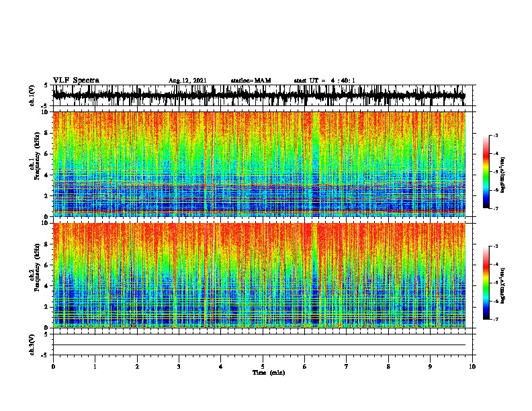This screenshot has width=532, height=411.
Task: Click the ch.1 frequency axis "6" tick label
Action: (47, 154)
